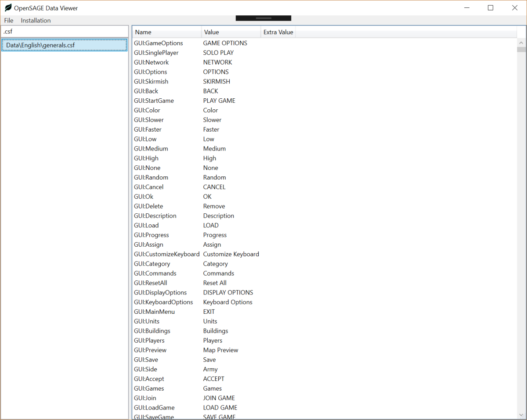This screenshot has height=420, width=527.
Task: Select the GUI:CustomizeKeyboard row
Action: point(325,254)
